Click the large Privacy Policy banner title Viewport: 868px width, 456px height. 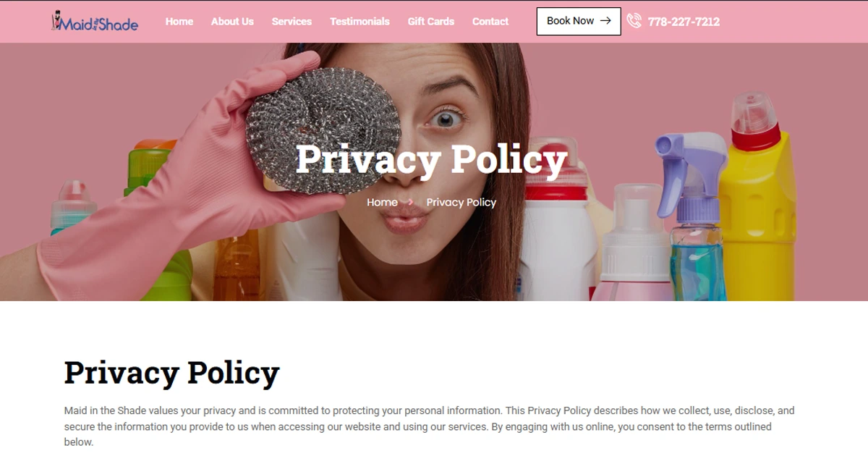tap(431, 161)
